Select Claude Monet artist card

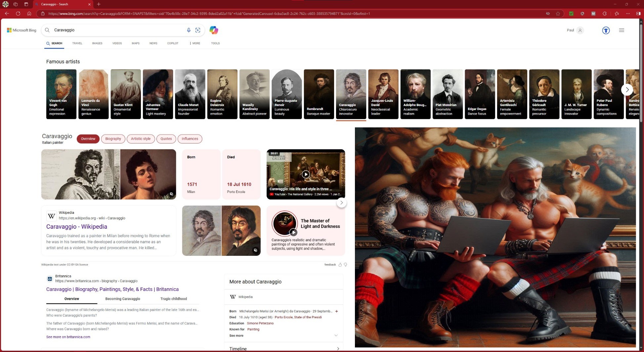190,94
